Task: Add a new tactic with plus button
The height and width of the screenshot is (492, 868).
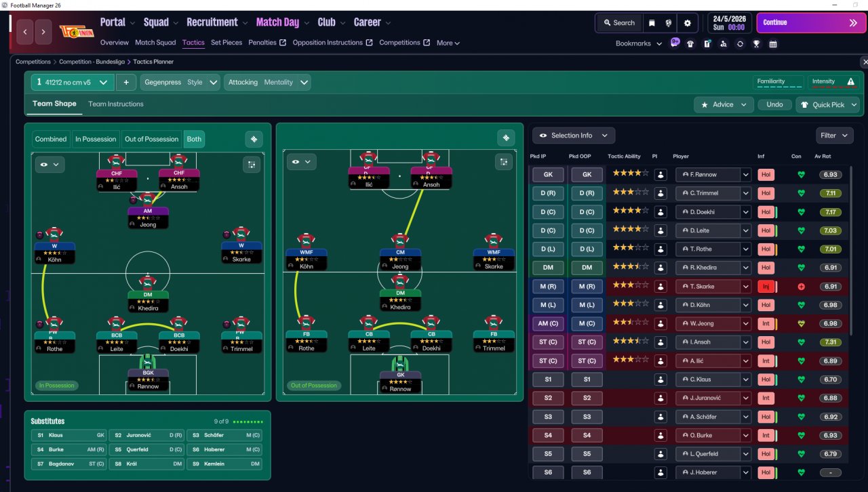Action: (x=126, y=83)
